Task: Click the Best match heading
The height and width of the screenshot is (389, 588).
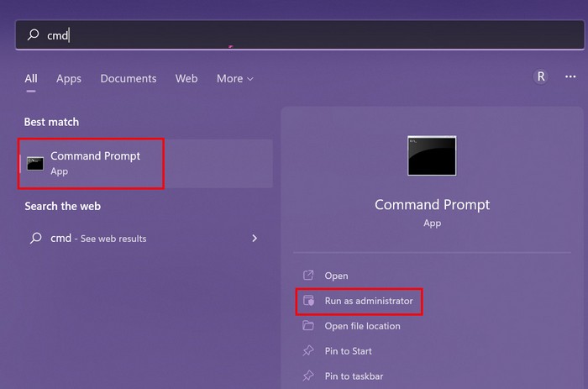Action: click(52, 122)
